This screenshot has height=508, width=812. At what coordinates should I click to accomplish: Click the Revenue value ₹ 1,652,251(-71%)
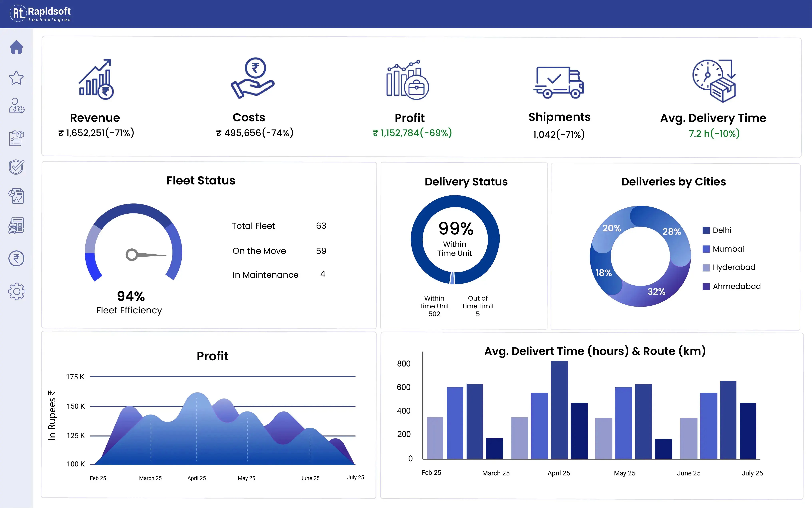click(x=96, y=133)
